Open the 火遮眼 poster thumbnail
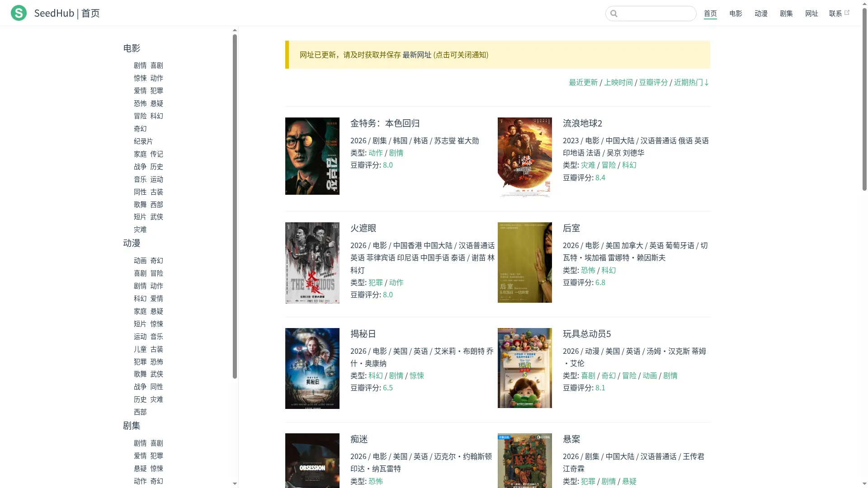The width and height of the screenshot is (868, 488). [x=312, y=263]
